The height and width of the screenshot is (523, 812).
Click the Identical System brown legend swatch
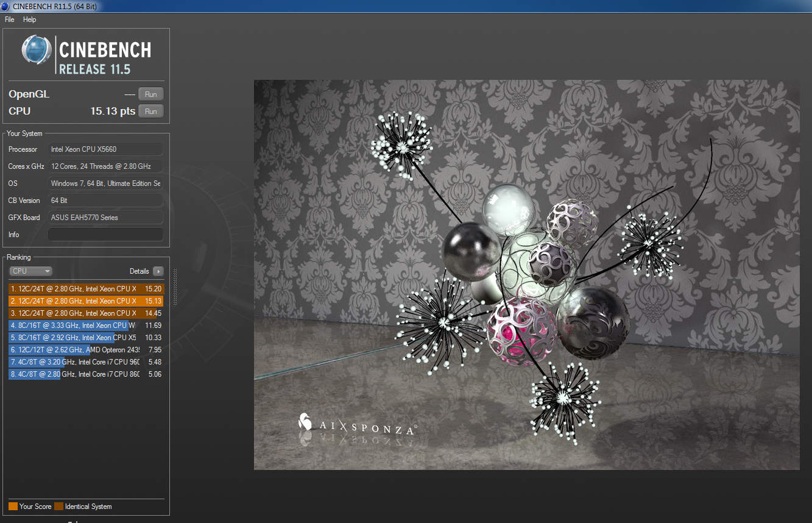point(58,507)
